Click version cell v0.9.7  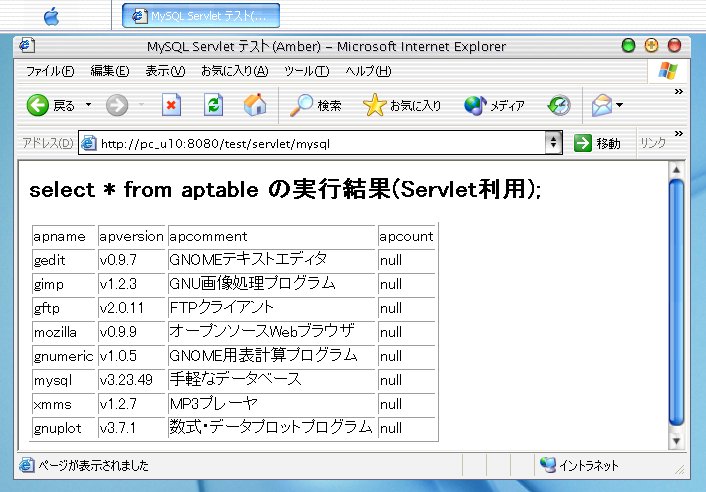point(131,260)
